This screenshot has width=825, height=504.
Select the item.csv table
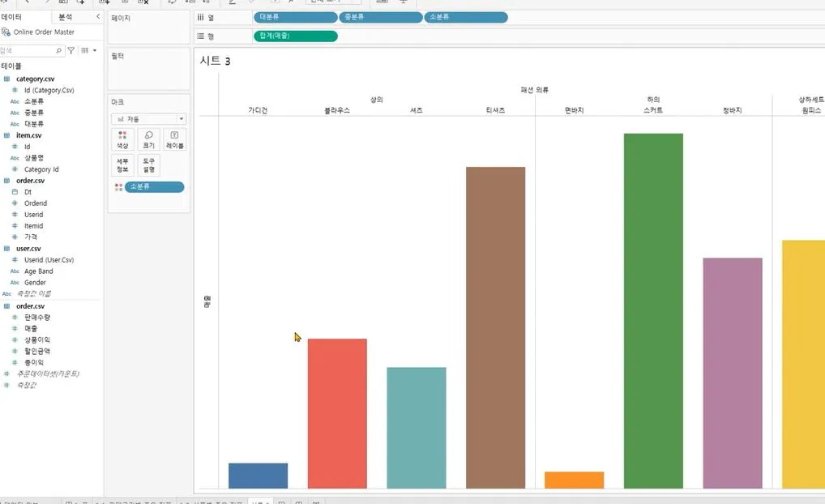[x=29, y=135]
